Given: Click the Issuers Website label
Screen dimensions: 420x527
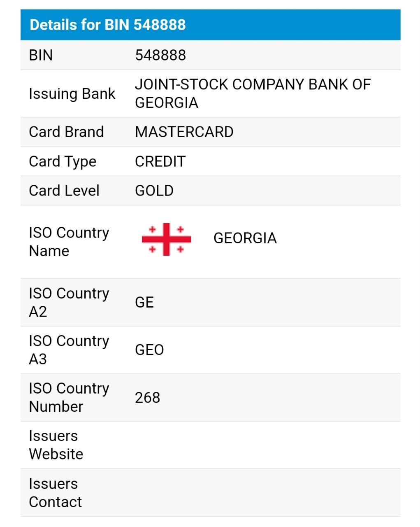Looking at the screenshot, I should point(56,445).
